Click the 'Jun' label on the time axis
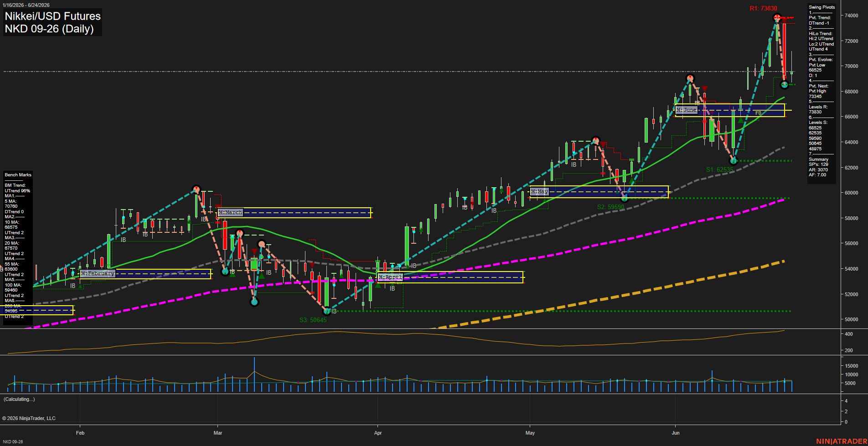Image resolution: width=868 pixels, height=446 pixels. 676,433
